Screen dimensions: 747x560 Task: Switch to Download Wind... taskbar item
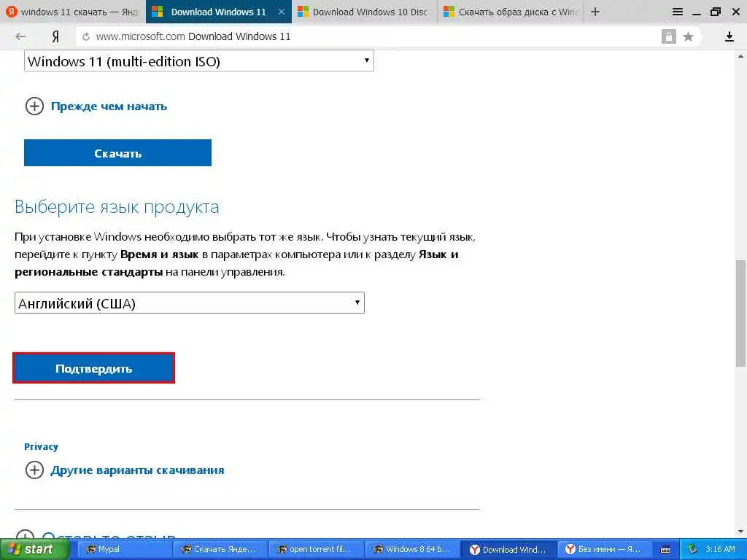coord(508,549)
